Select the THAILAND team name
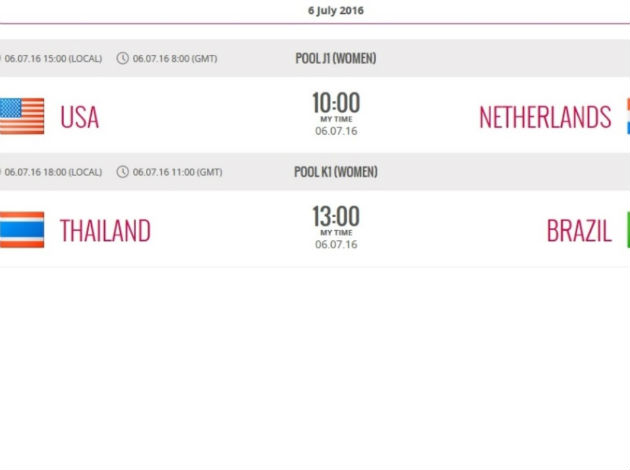 (x=105, y=231)
